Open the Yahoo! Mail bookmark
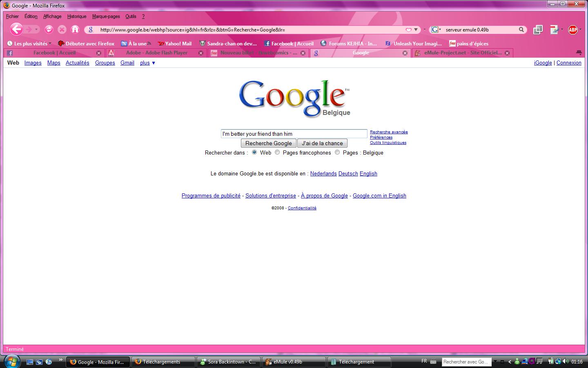The height and width of the screenshot is (368, 588). 175,43
